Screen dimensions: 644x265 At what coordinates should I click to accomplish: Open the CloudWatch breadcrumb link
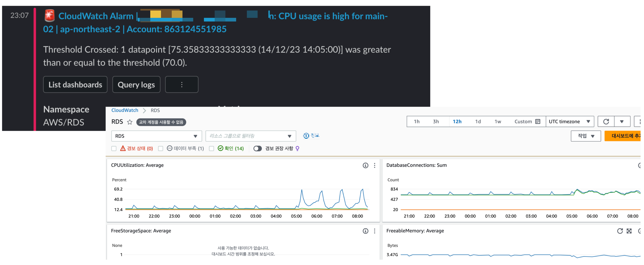pyautogui.click(x=125, y=110)
